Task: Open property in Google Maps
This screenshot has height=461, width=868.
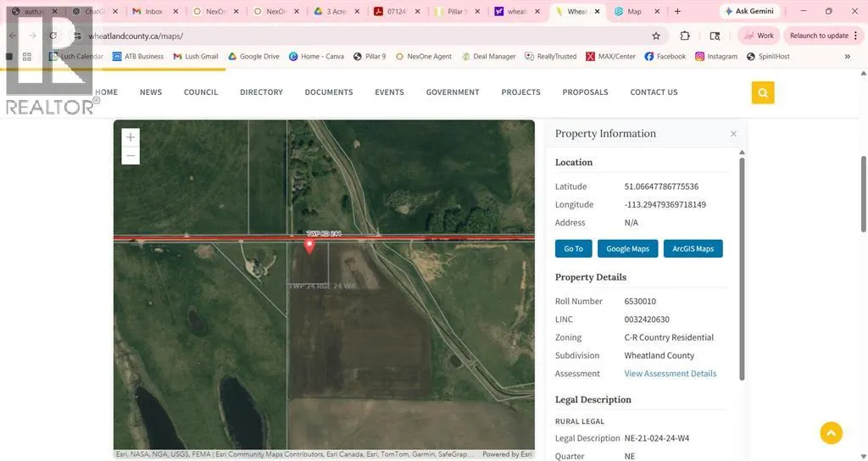Action: point(627,248)
